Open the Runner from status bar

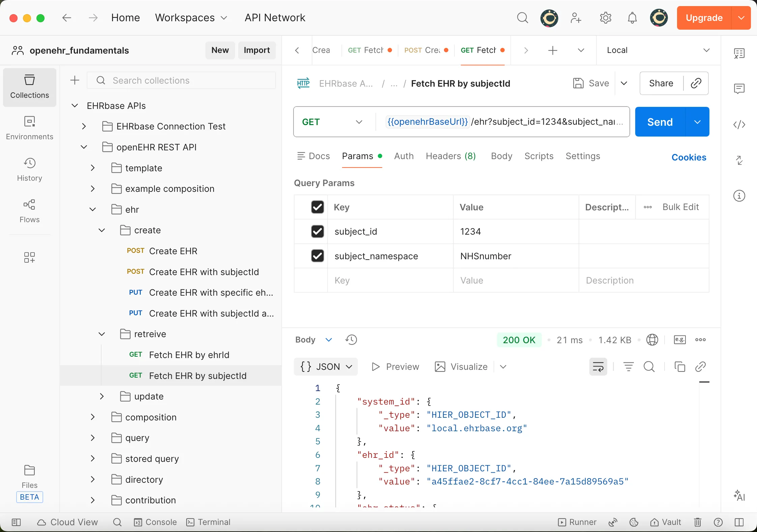[x=577, y=522]
